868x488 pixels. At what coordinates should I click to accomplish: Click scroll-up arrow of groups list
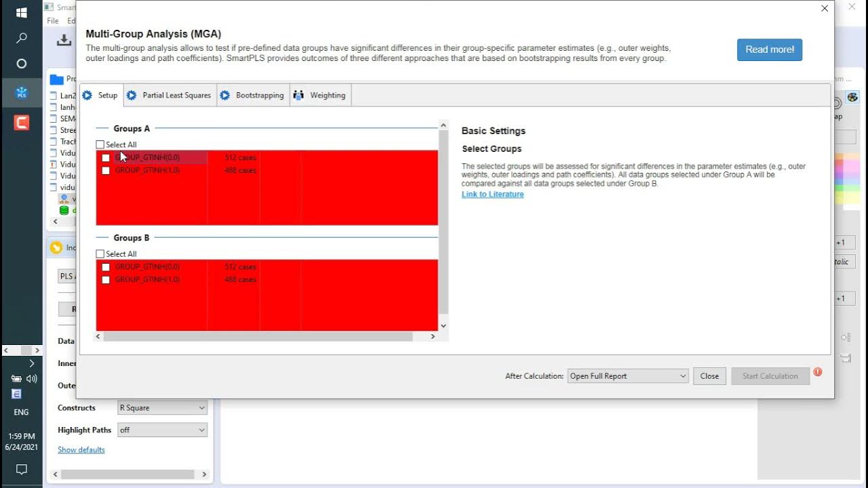click(443, 125)
